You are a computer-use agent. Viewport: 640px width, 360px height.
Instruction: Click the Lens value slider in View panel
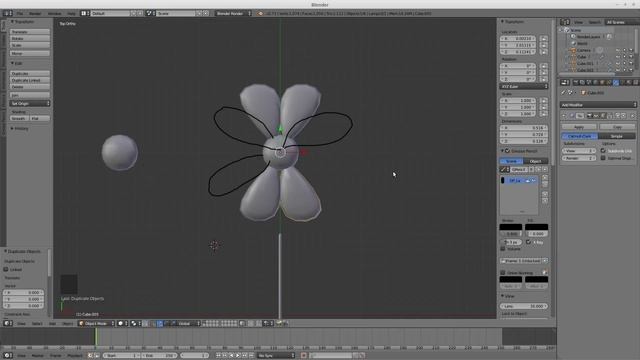(x=524, y=306)
